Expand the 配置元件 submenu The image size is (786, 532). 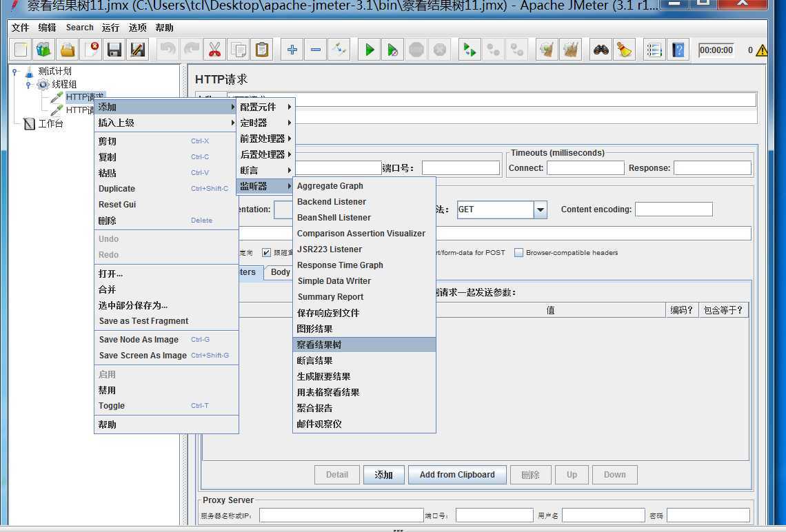pos(265,107)
